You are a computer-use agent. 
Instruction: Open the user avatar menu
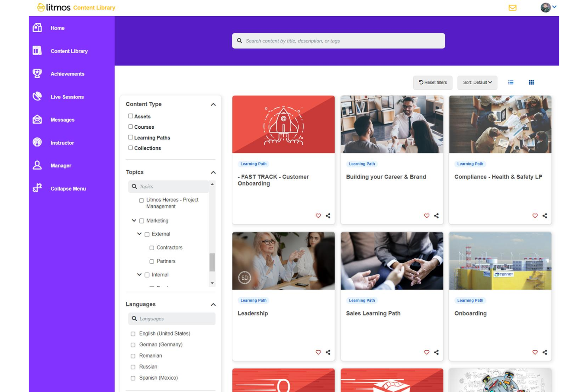[548, 7]
